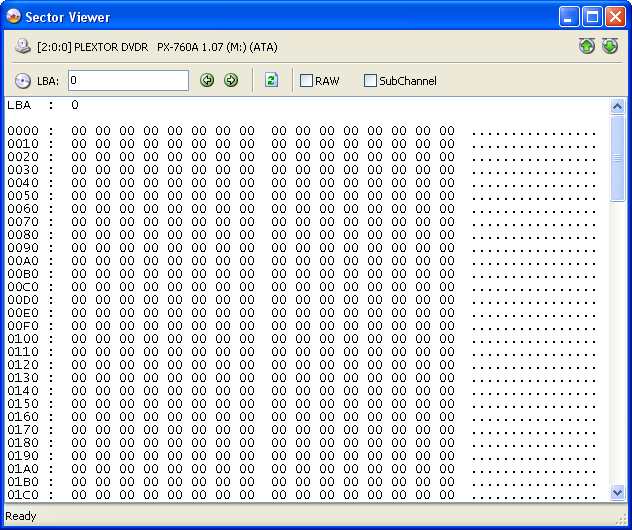Close the Sector Viewer window

point(615,17)
